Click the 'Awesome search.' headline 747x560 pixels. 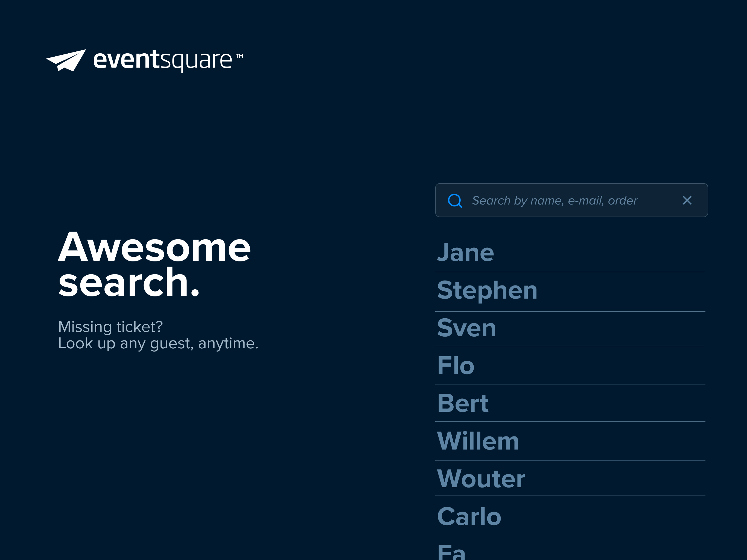(154, 264)
